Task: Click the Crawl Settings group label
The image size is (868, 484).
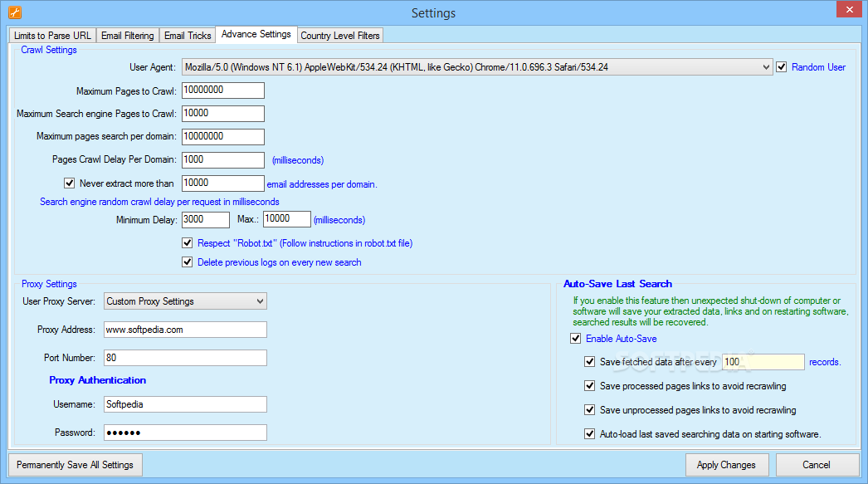Action: point(49,50)
